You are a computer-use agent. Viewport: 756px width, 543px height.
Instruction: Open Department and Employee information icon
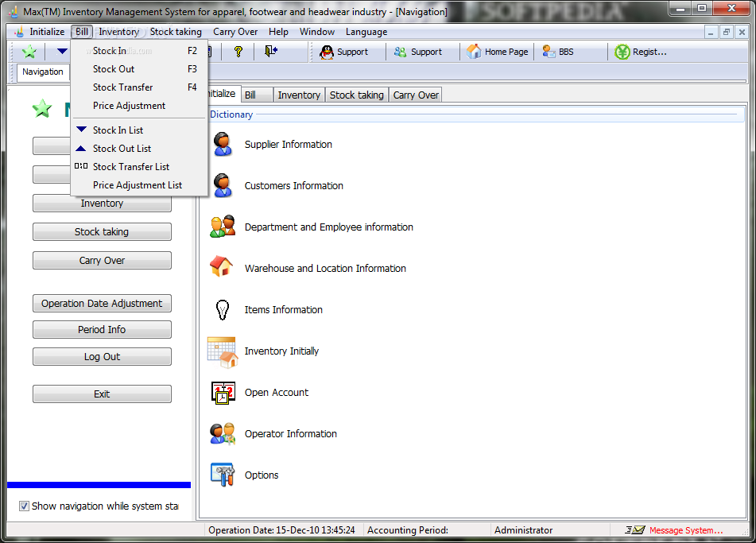(223, 227)
